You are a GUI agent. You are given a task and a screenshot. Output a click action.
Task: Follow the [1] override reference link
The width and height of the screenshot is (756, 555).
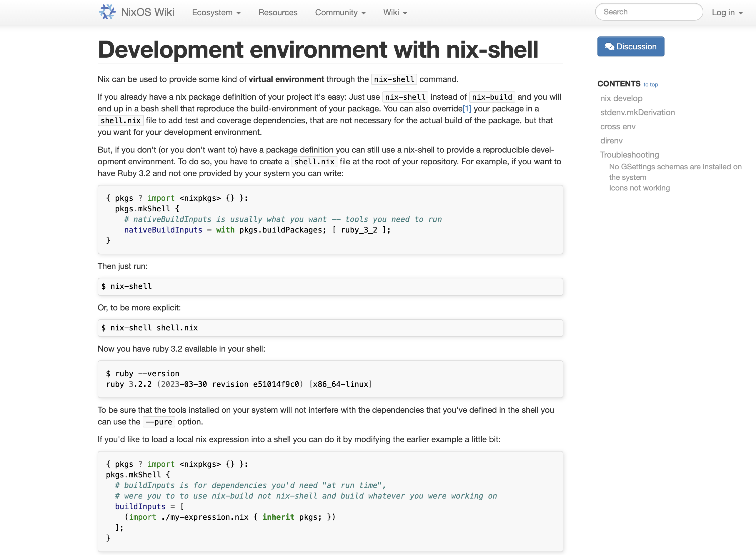[x=467, y=108]
